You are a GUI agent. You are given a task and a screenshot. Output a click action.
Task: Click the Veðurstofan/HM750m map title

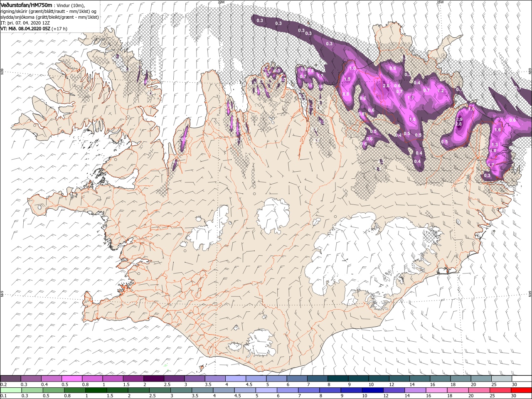(x=26, y=5)
